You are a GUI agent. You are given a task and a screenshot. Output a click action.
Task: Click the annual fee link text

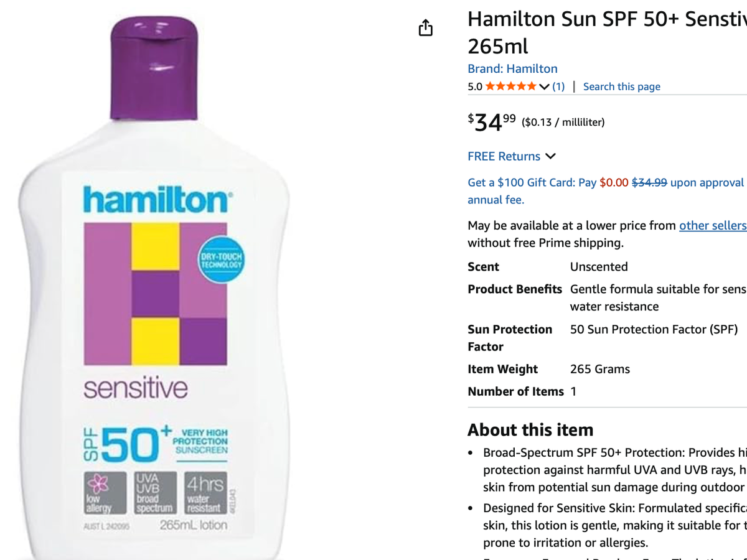point(496,200)
